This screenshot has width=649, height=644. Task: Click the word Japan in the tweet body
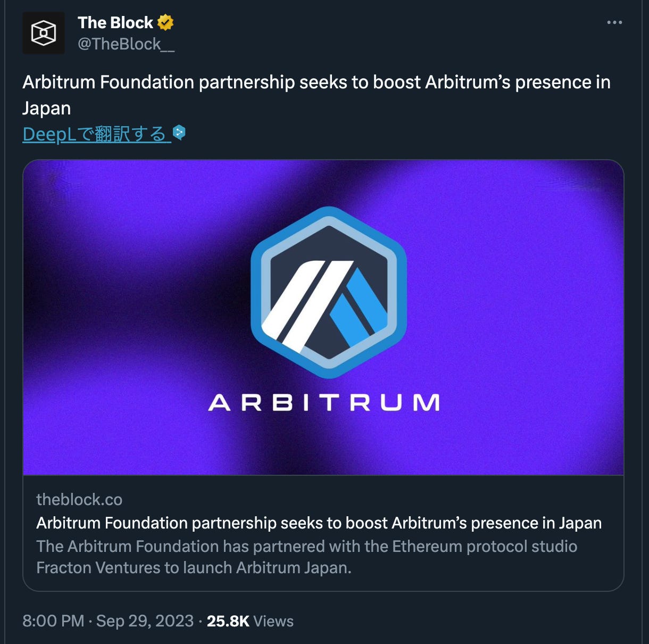click(x=46, y=109)
